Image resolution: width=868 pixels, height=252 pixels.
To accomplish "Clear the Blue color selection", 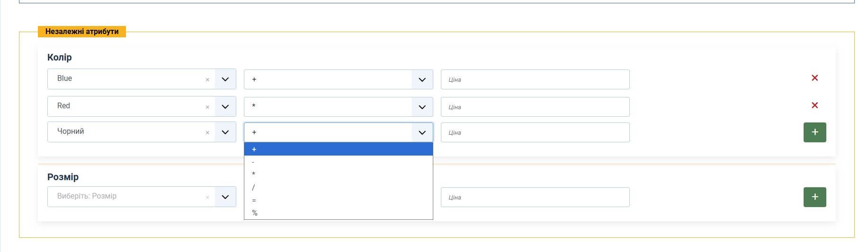I will tap(207, 80).
